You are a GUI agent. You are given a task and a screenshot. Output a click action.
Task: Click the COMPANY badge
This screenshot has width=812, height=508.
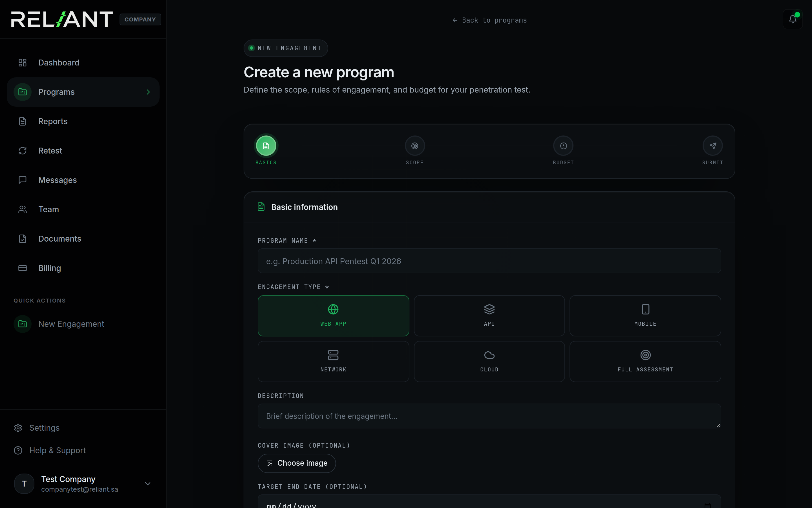pyautogui.click(x=140, y=19)
